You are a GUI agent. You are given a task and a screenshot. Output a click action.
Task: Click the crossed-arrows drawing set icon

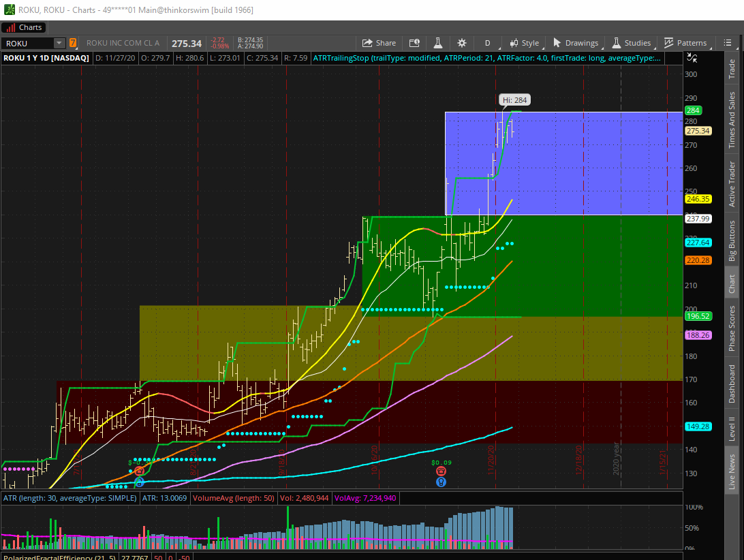[x=692, y=58]
